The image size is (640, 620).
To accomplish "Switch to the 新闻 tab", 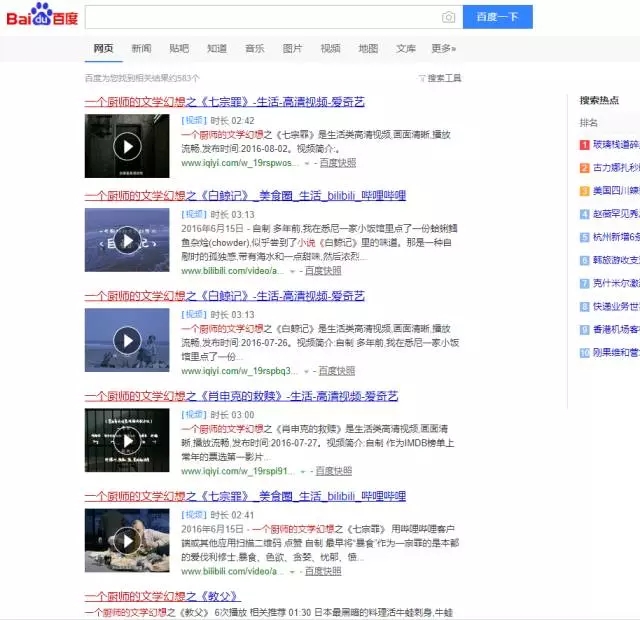I will (141, 49).
